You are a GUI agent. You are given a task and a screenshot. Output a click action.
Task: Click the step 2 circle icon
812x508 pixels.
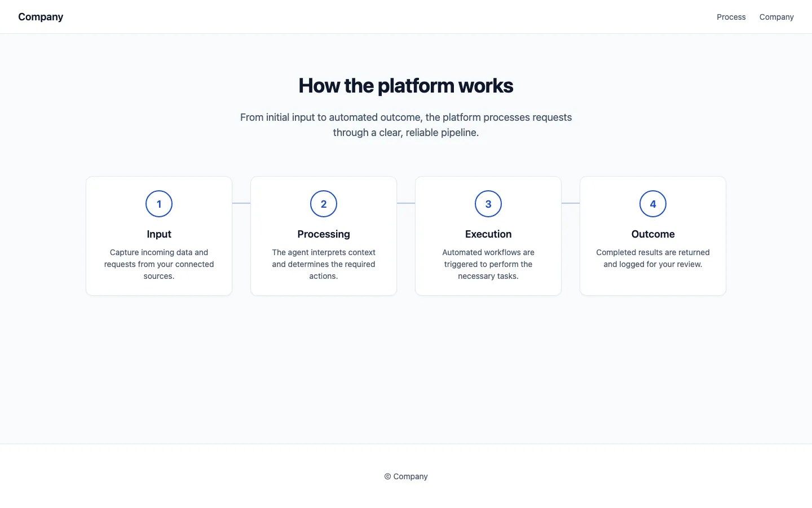[x=324, y=204]
